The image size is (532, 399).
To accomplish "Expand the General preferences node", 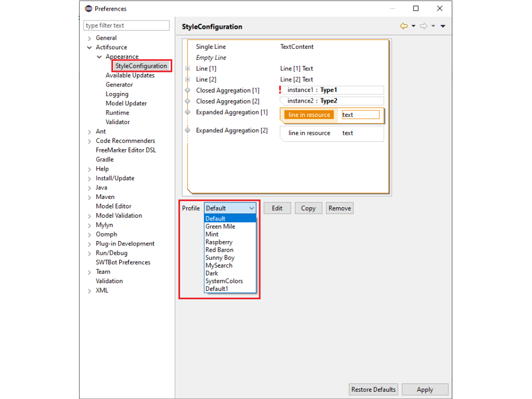I will point(89,38).
